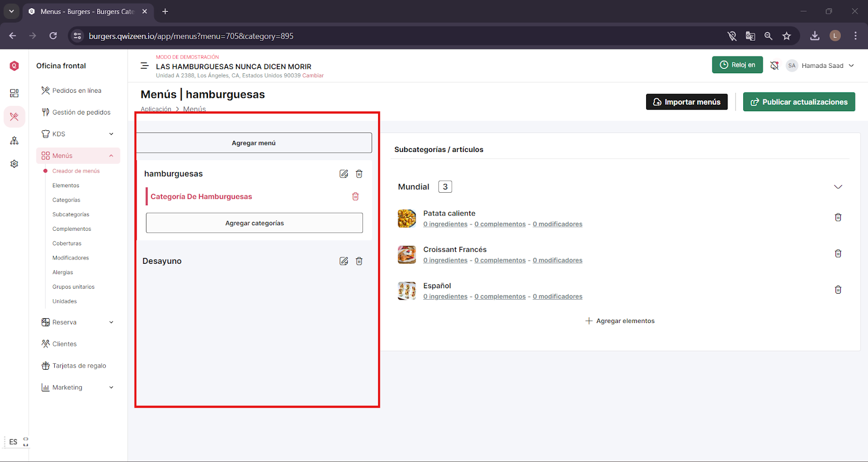Screen dimensions: 868x462
Task: Open the Hamada Saad user dropdown
Action: tap(820, 66)
